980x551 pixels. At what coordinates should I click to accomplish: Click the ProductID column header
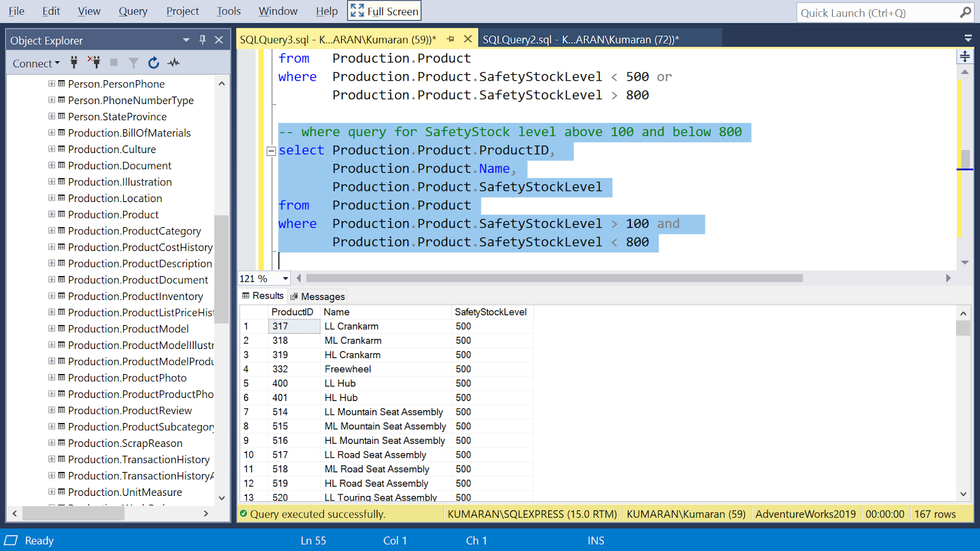pyautogui.click(x=294, y=312)
